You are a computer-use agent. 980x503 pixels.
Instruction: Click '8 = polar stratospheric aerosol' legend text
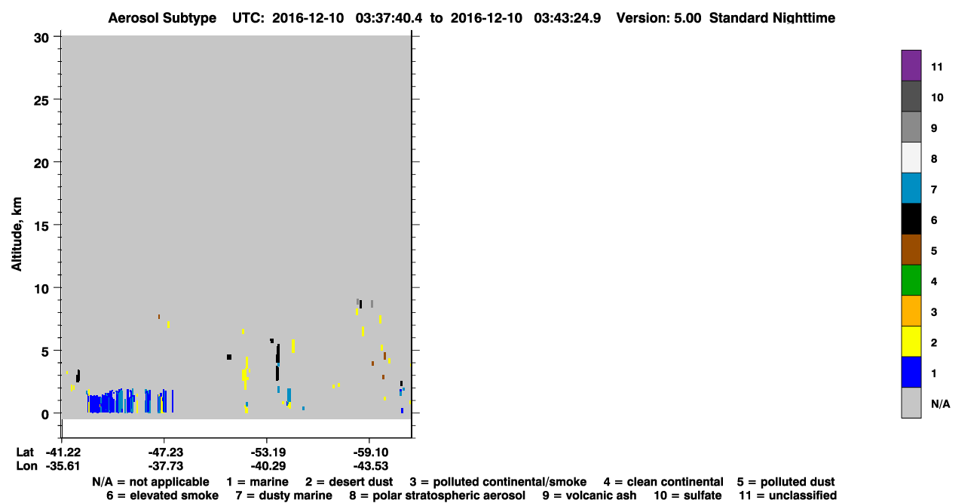(x=436, y=495)
